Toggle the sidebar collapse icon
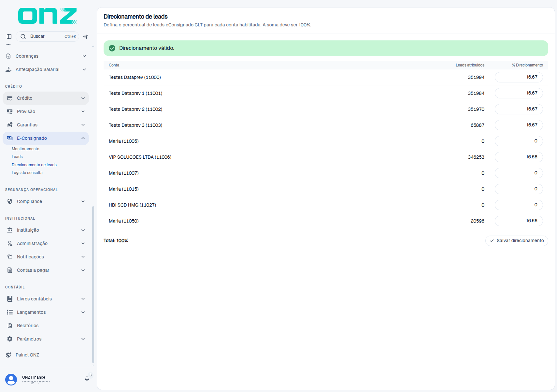 coord(9,36)
